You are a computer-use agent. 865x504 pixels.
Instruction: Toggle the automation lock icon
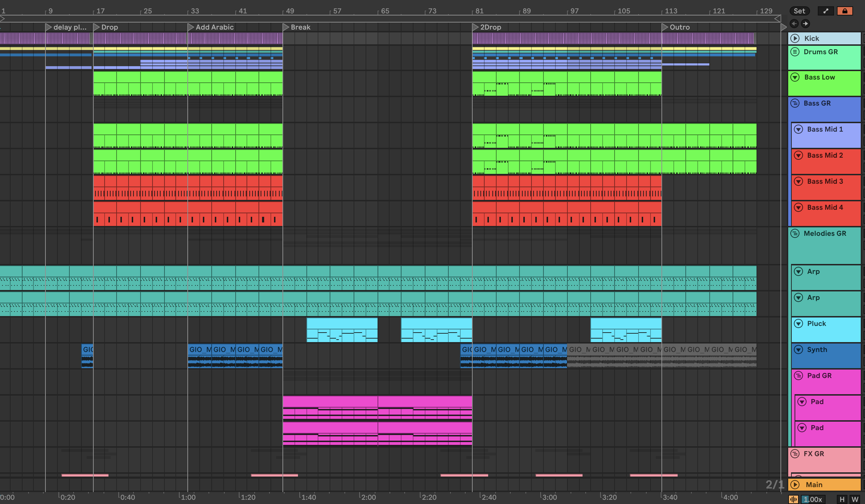click(x=845, y=11)
